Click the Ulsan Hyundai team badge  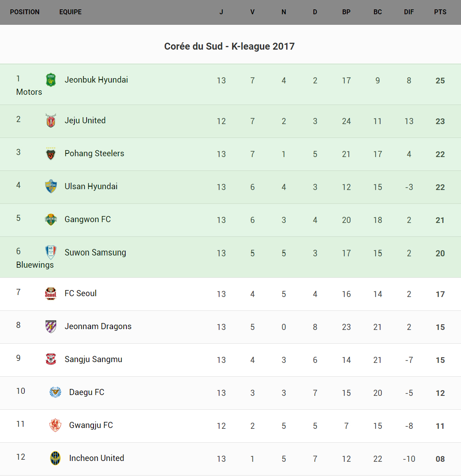pos(51,187)
